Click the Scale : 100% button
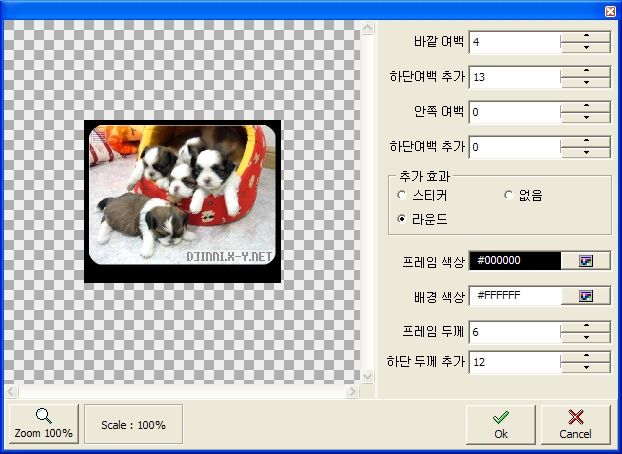Image resolution: width=622 pixels, height=454 pixels. 133,424
